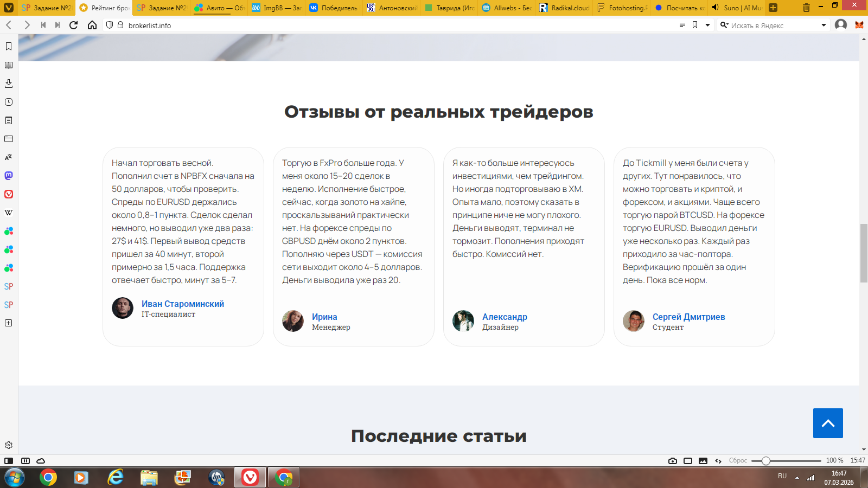Toggle the side panel visibility in status bar
This screenshot has height=488, width=868.
9,461
